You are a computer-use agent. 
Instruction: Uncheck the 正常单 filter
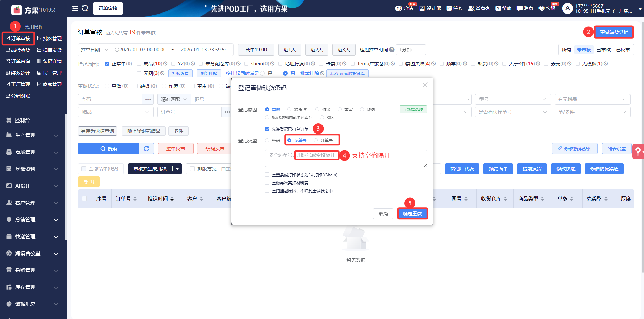(x=107, y=64)
